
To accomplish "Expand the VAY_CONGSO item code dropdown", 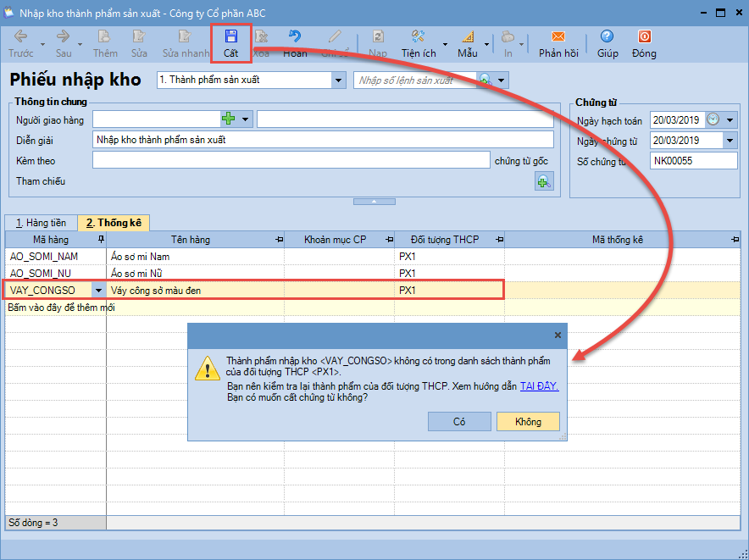I will point(98,291).
